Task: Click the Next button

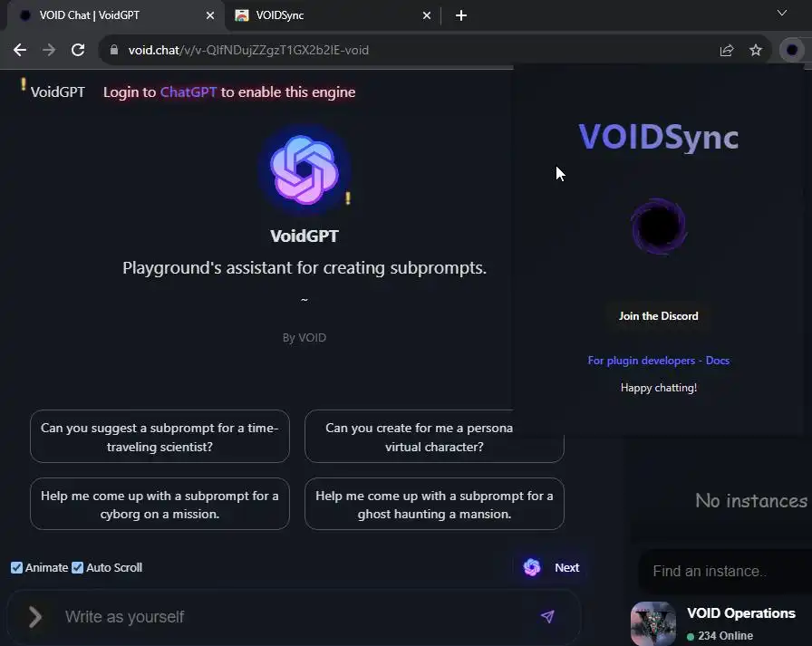Action: click(566, 568)
